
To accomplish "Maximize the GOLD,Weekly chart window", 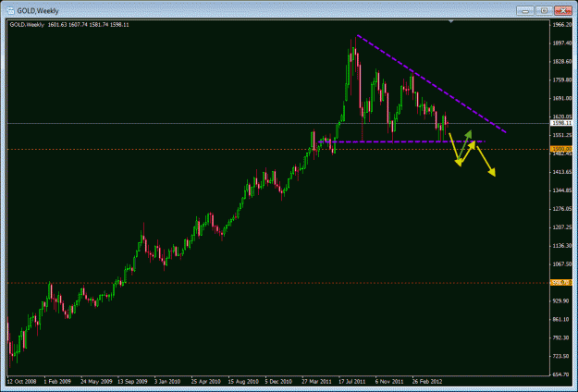I will tap(544, 11).
